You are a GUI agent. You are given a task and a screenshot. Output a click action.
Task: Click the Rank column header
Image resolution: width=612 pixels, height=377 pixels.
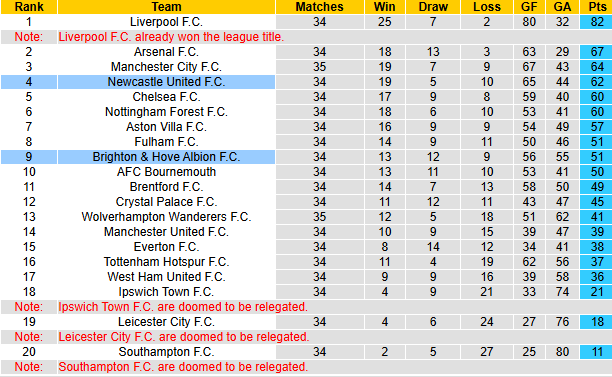coord(29,7)
